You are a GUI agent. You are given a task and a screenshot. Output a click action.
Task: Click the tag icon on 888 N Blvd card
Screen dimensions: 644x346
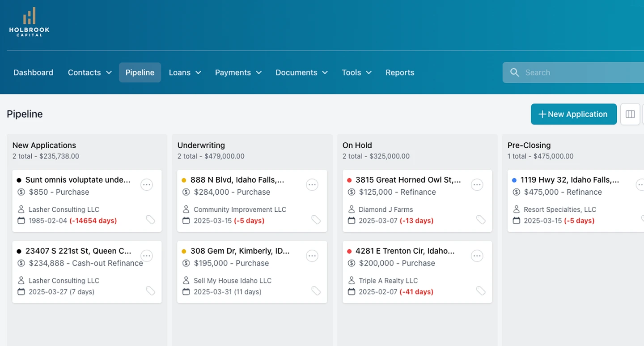pos(316,220)
